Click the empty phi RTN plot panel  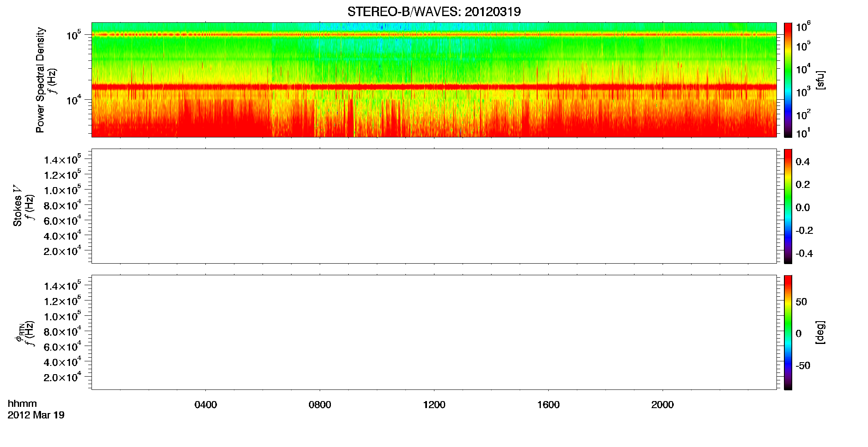click(434, 332)
